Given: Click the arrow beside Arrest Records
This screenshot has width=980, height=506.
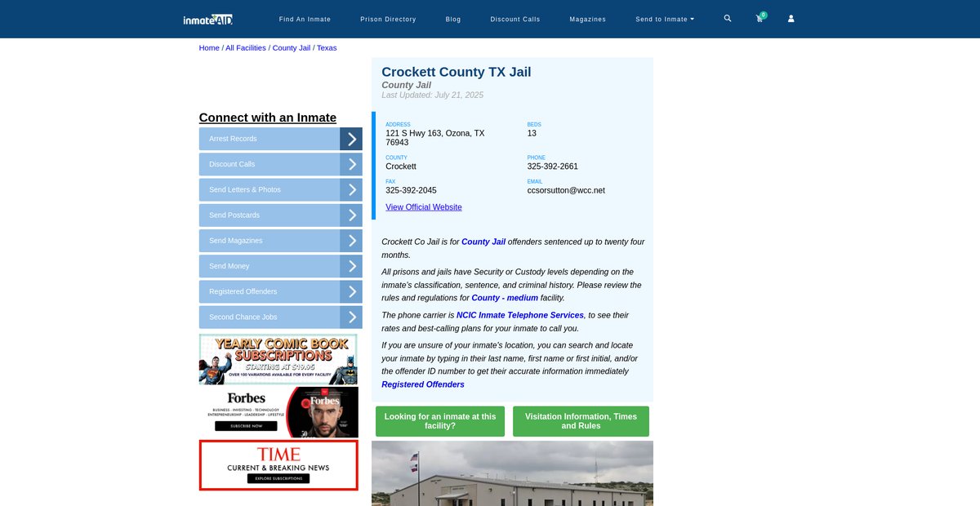Looking at the screenshot, I should point(351,139).
